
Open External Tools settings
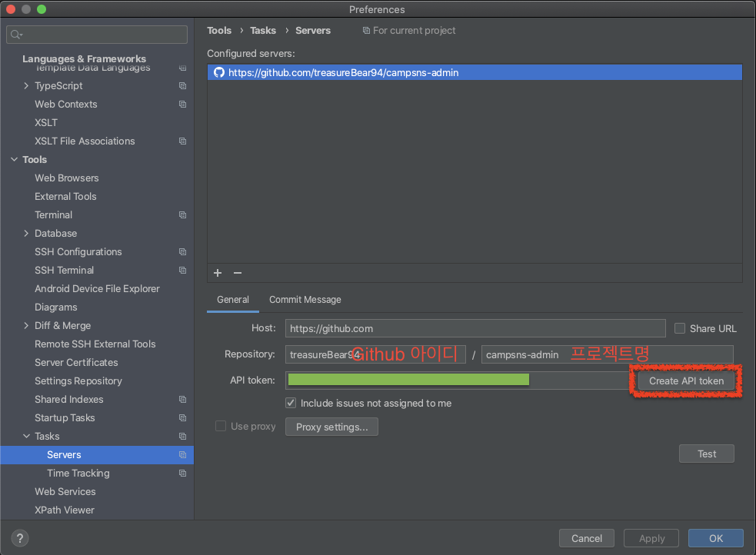(x=65, y=197)
